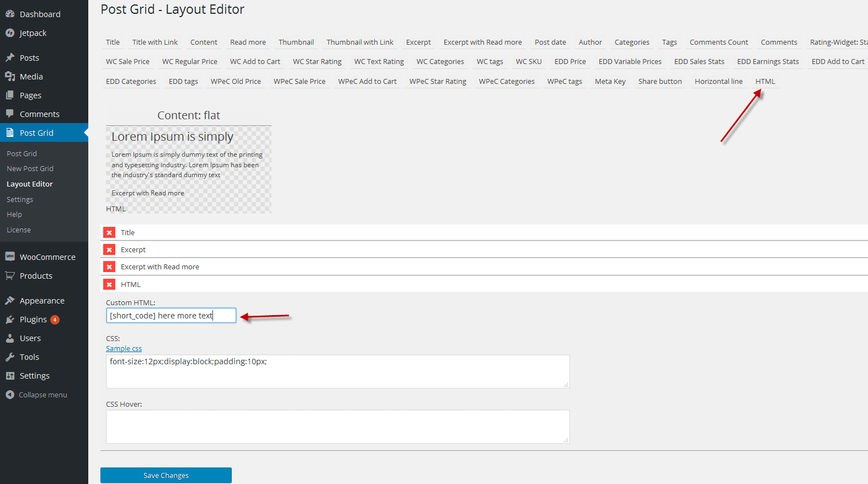Screen dimensions: 868x484
Task: Open the Help submenu item
Action: point(14,214)
